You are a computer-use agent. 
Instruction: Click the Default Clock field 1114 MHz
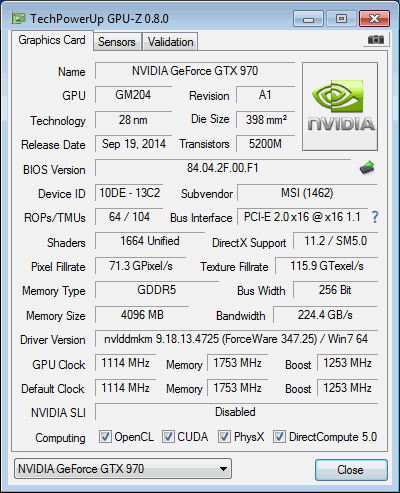pyautogui.click(x=125, y=388)
